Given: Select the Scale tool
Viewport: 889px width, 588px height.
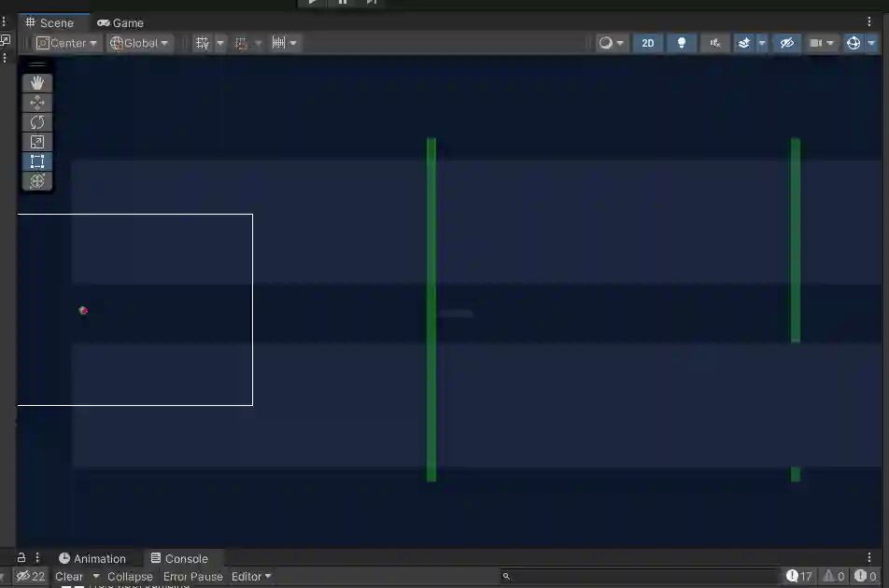Looking at the screenshot, I should 37,142.
